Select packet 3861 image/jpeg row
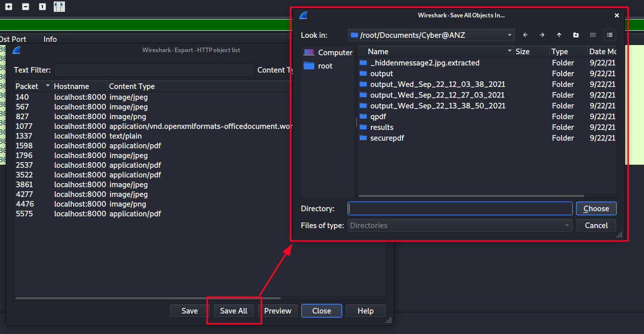 tap(153, 184)
